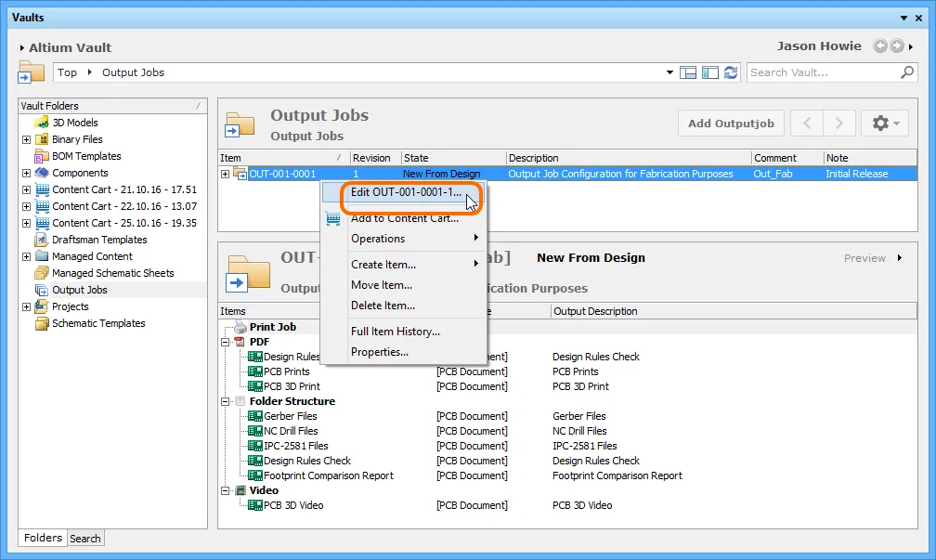Click the search magnifier icon
The width and height of the screenshot is (936, 560).
pos(906,72)
